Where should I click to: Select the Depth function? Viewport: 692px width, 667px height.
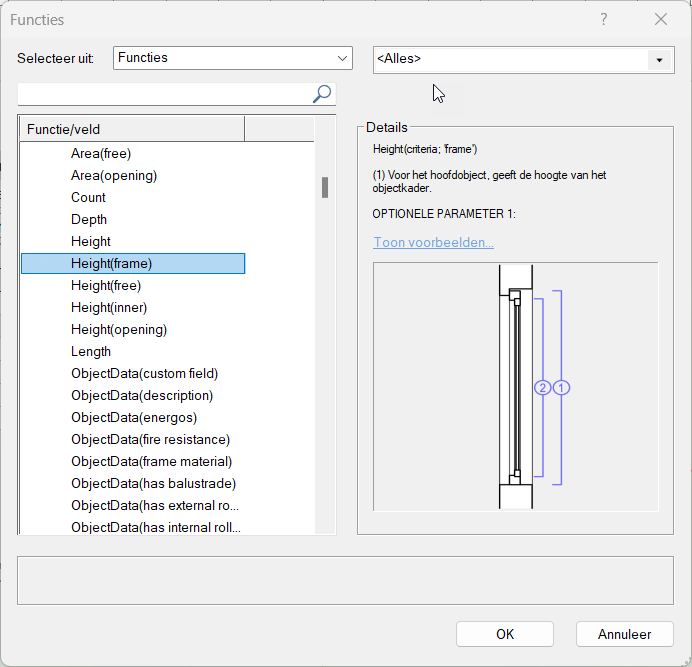coord(89,219)
